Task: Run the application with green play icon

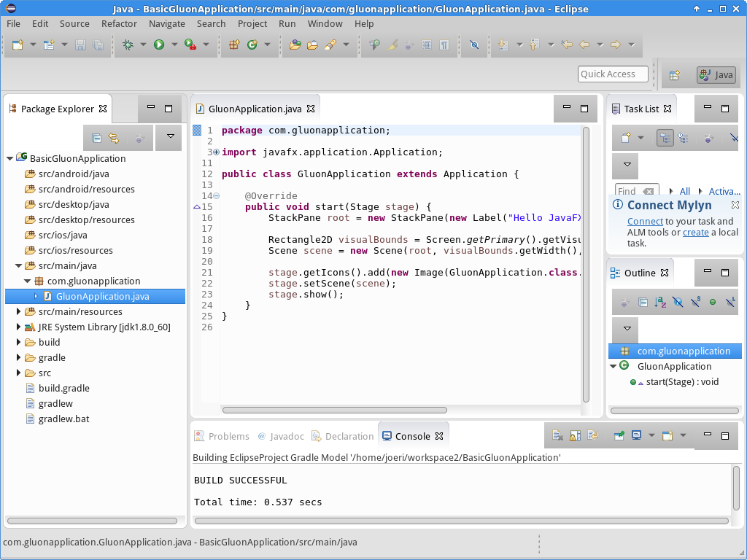Action: 159,44
